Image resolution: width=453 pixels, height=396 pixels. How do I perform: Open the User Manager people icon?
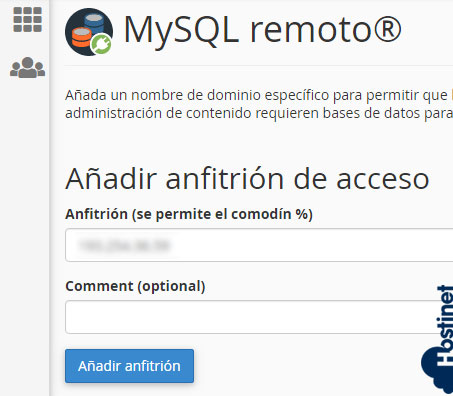point(27,68)
